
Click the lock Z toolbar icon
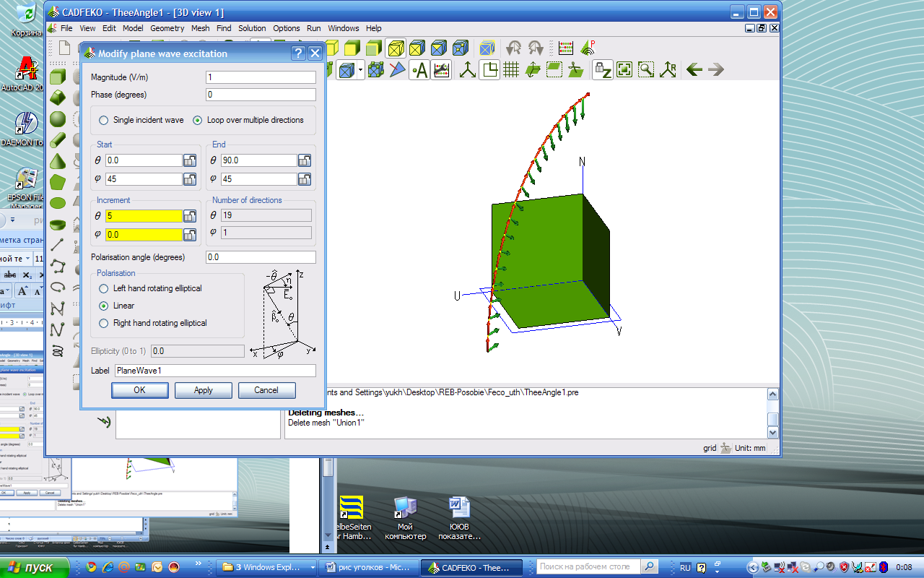[603, 70]
